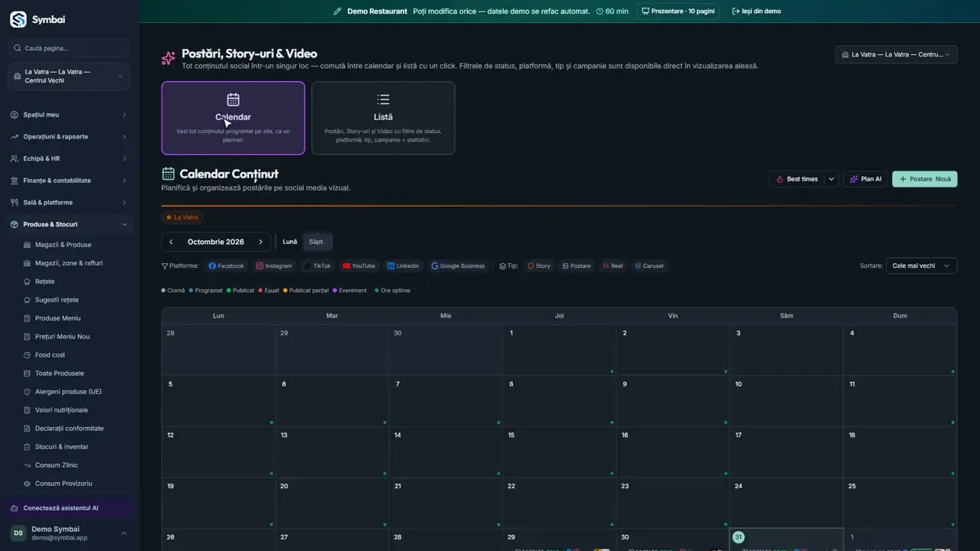This screenshot has width=980, height=551.
Task: Expand the Echipă & HR section
Action: [69, 158]
